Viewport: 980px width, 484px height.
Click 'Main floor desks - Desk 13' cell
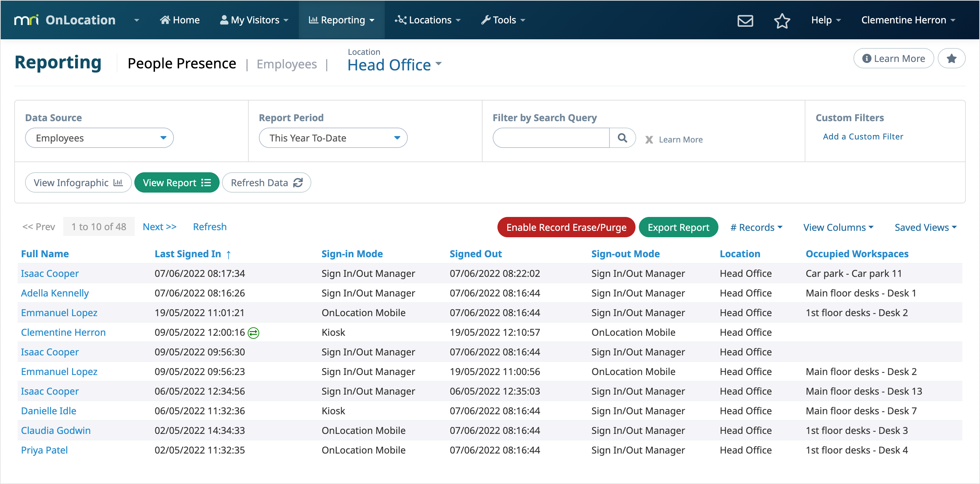coord(864,391)
